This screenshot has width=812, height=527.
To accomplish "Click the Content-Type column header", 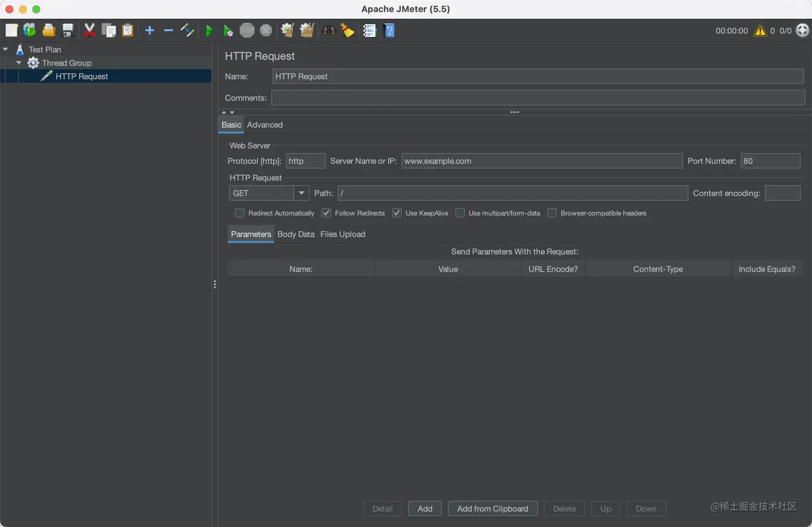I will [x=658, y=269].
